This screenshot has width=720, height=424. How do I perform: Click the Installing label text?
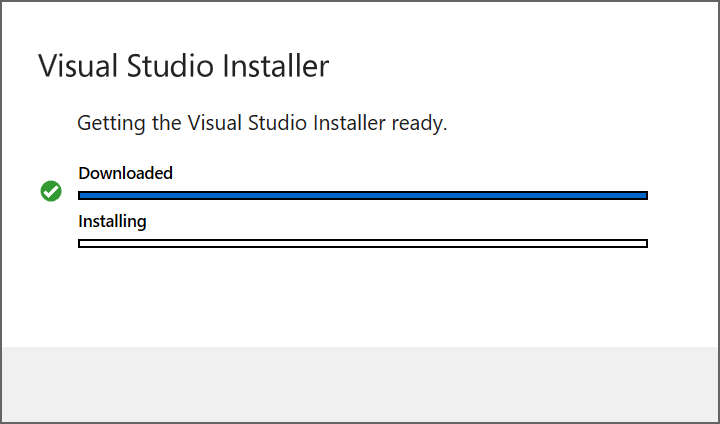point(112,221)
